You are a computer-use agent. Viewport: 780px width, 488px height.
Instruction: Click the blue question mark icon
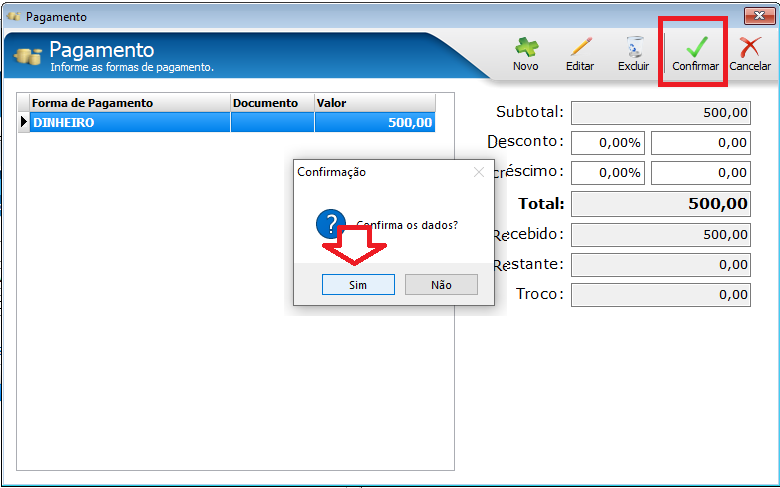click(331, 224)
